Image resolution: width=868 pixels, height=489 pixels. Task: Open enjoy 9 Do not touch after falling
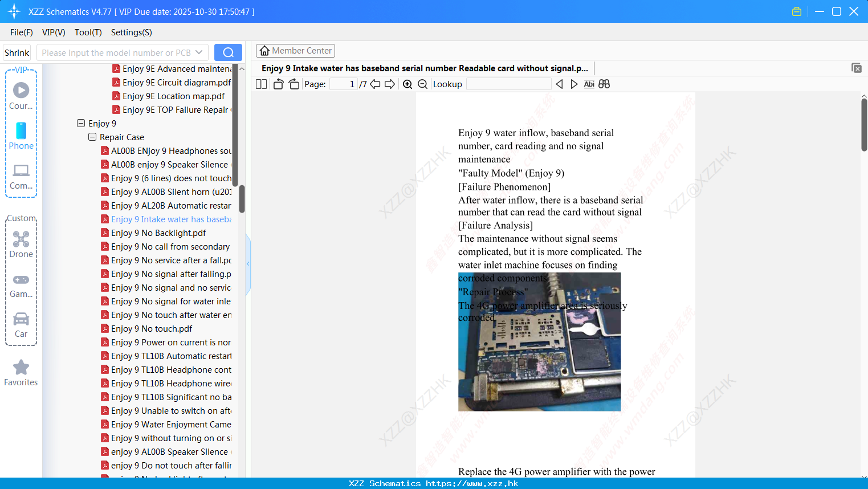[x=166, y=465]
